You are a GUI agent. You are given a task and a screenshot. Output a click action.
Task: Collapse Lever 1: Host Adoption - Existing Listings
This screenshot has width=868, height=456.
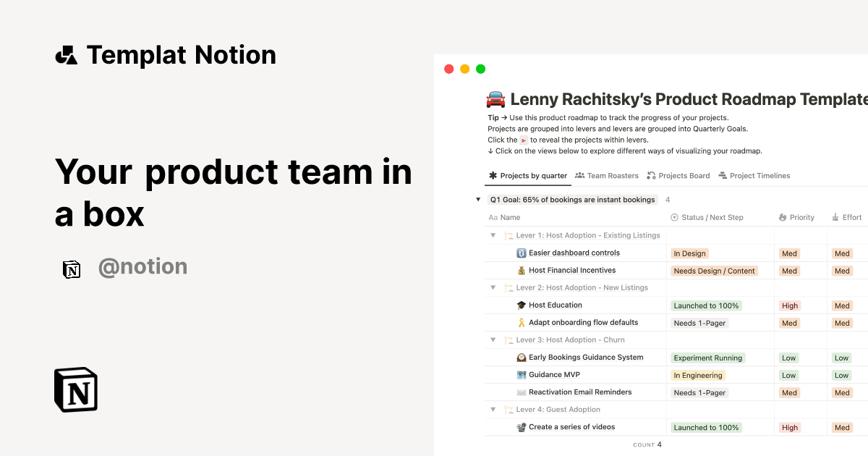[x=493, y=235]
